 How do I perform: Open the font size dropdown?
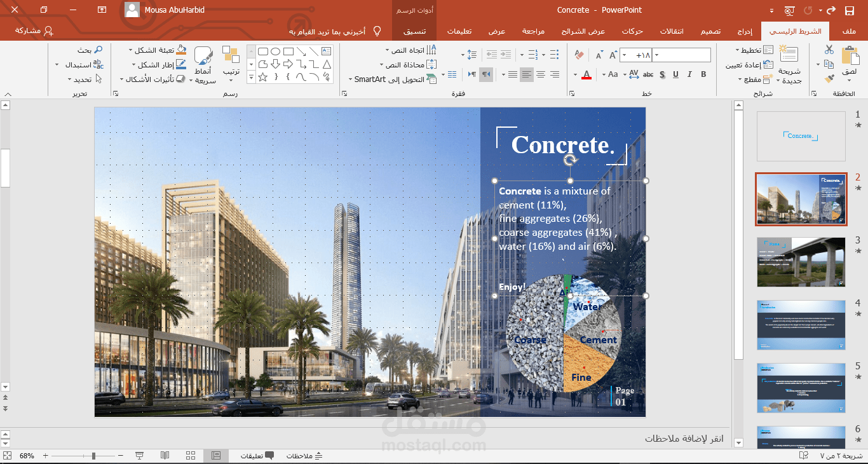[x=624, y=55]
